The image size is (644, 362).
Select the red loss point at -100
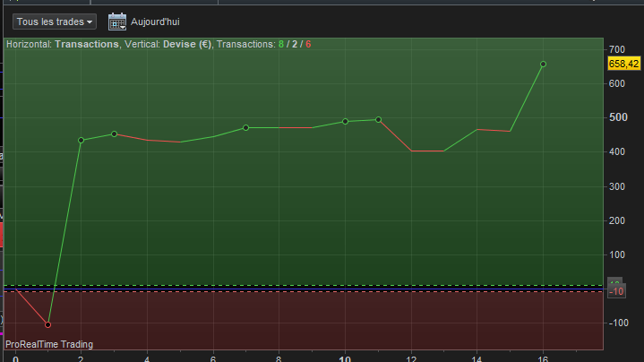tap(47, 325)
